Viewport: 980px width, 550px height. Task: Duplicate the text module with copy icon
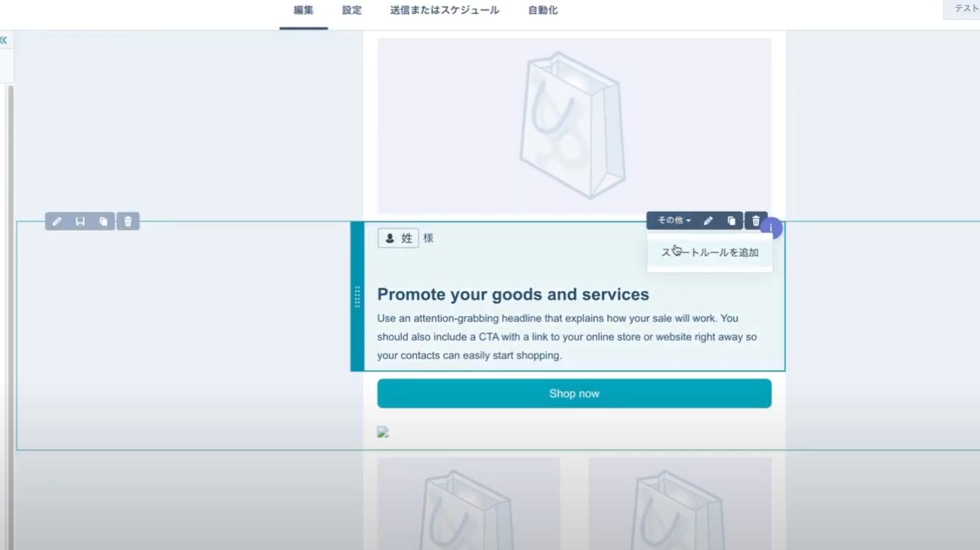pyautogui.click(x=732, y=221)
